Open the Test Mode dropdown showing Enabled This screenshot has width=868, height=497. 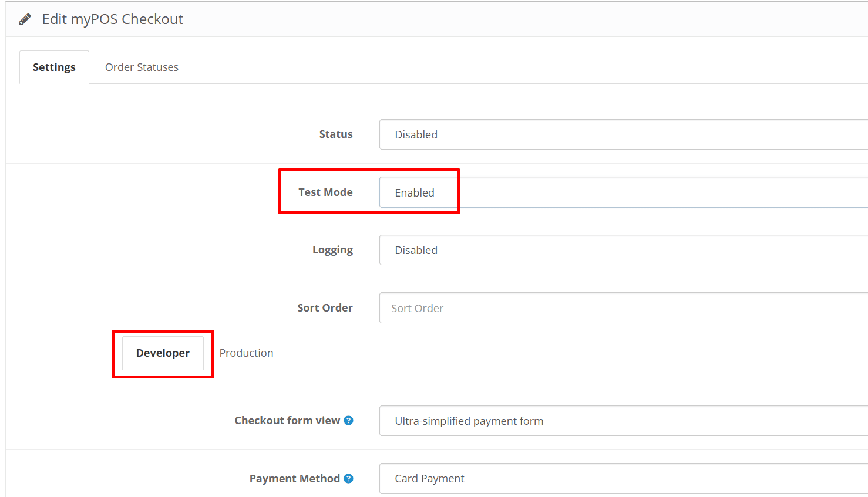(x=623, y=192)
